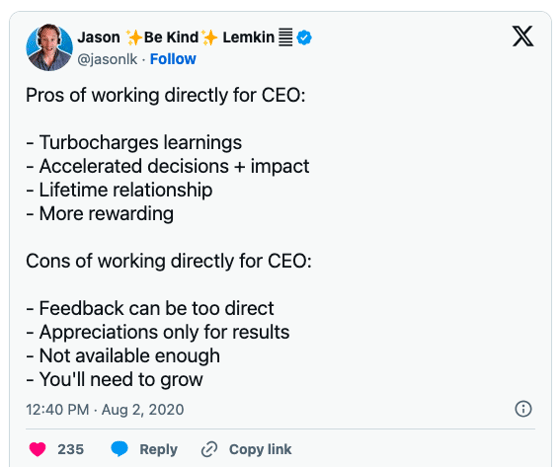
Task: Click the Lemkin surname in the header
Action: click(x=249, y=37)
